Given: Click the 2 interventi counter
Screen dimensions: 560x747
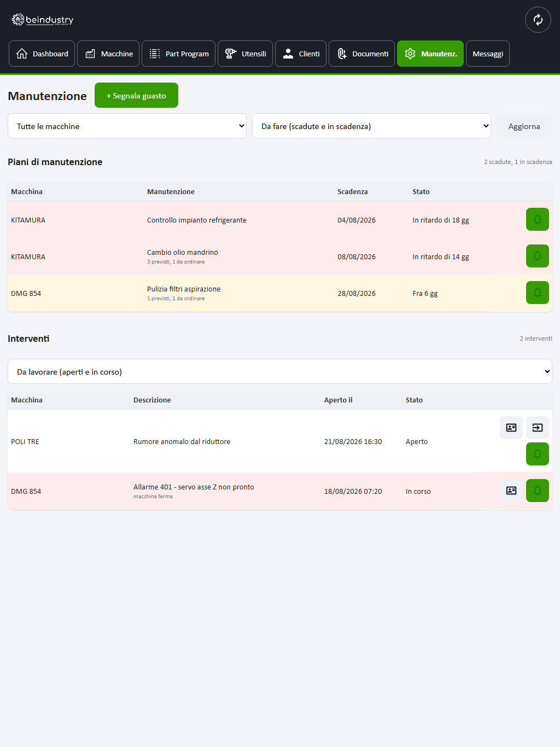Looking at the screenshot, I should pyautogui.click(x=536, y=339).
